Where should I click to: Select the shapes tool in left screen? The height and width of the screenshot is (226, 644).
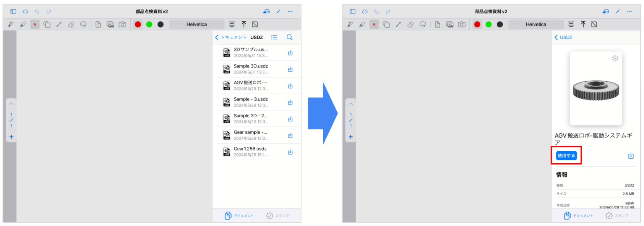click(47, 24)
